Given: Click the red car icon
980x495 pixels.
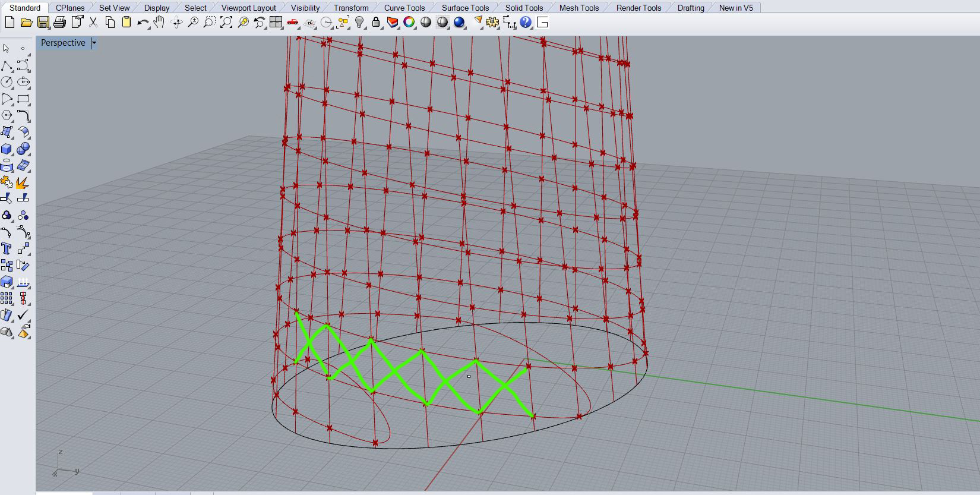Looking at the screenshot, I should pos(292,23).
